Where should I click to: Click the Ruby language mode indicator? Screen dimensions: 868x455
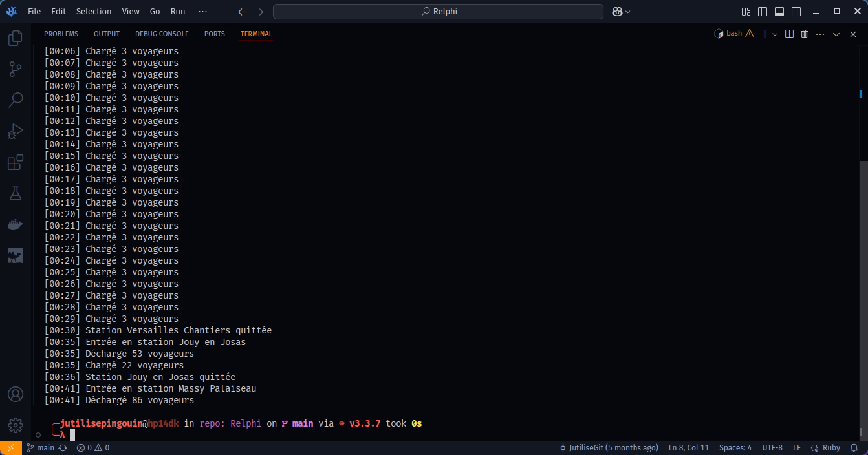[x=827, y=447]
